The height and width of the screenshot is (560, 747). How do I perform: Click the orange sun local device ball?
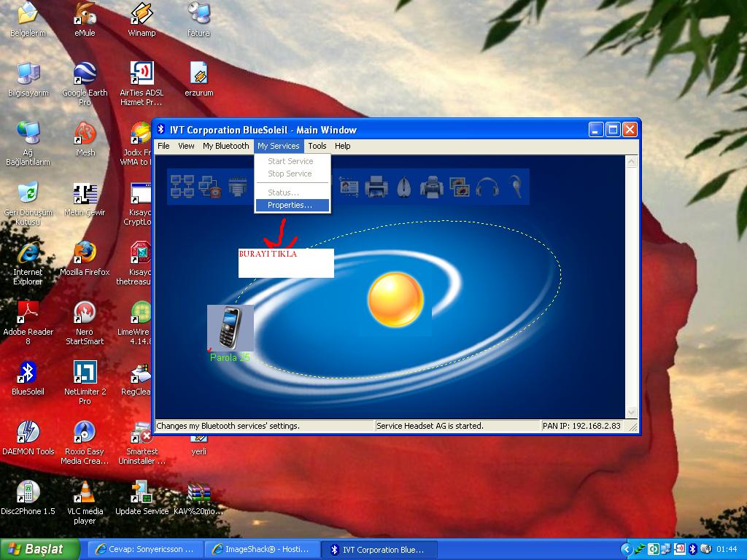tap(395, 300)
